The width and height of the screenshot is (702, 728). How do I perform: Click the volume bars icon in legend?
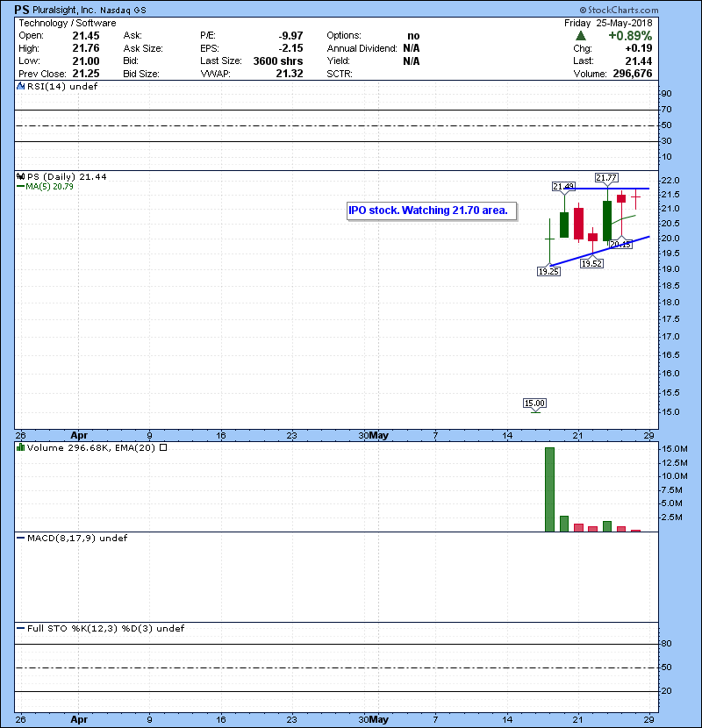click(20, 447)
